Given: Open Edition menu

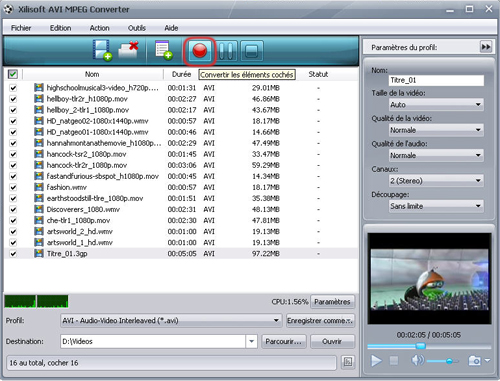Looking at the screenshot, I should point(60,28).
